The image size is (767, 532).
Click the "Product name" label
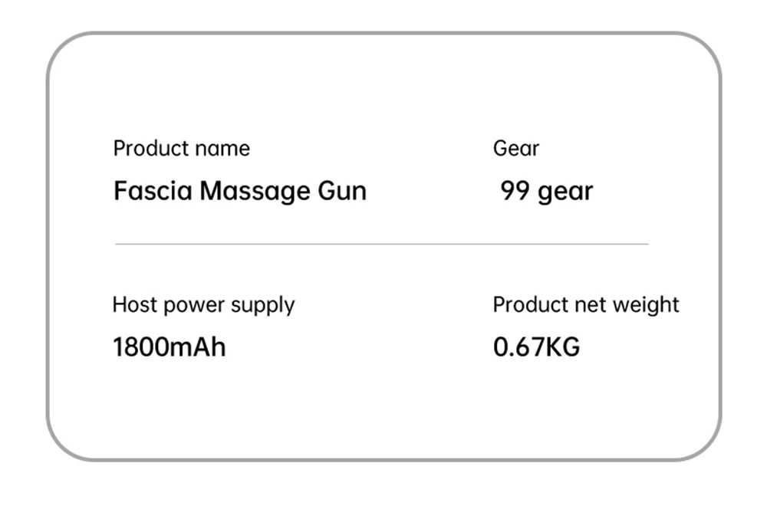coord(181,149)
